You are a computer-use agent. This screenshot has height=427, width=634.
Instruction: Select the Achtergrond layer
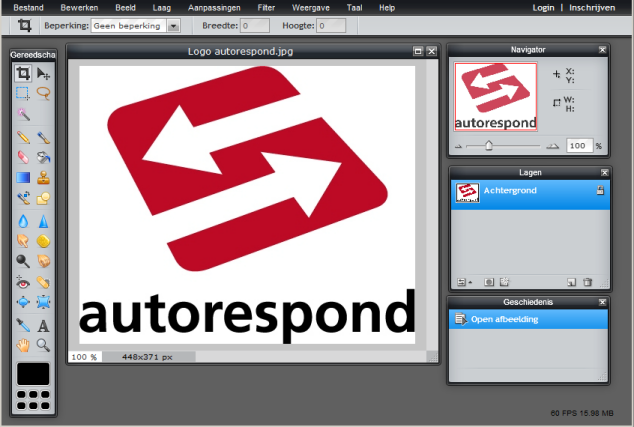pos(530,193)
